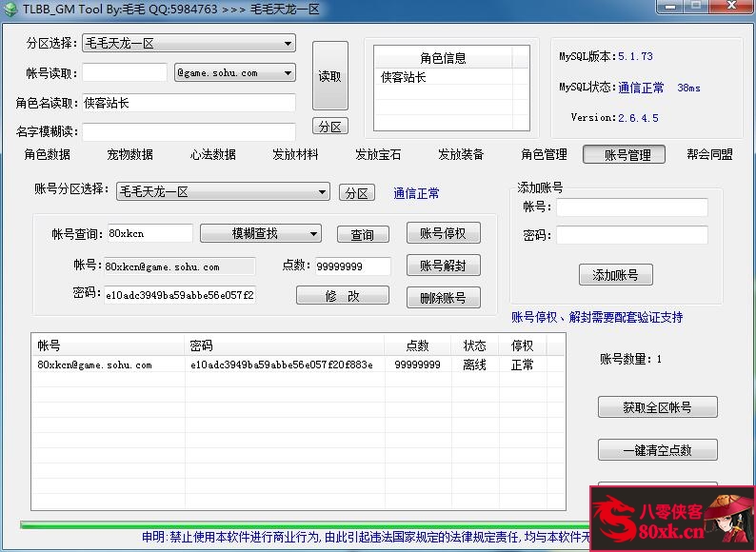
Task: Click the 帐号 column header in the table
Action: click(109, 345)
